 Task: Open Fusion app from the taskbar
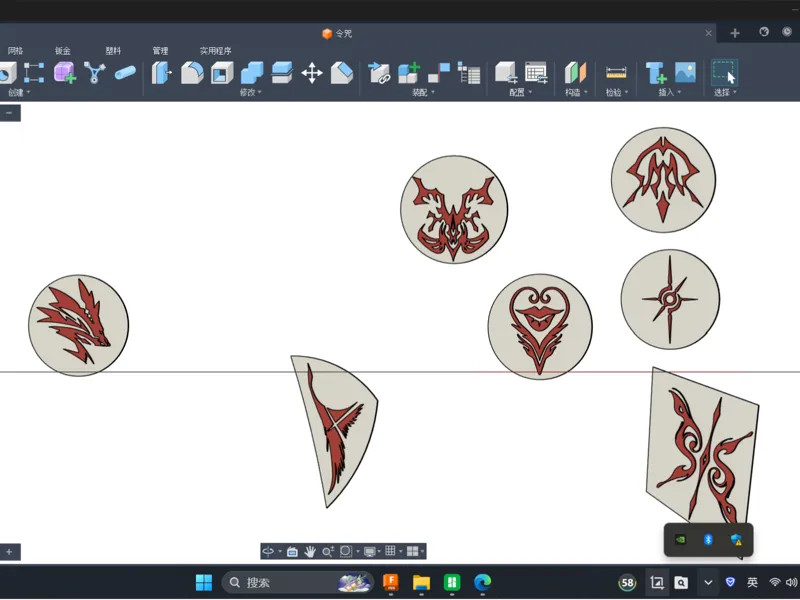(391, 582)
